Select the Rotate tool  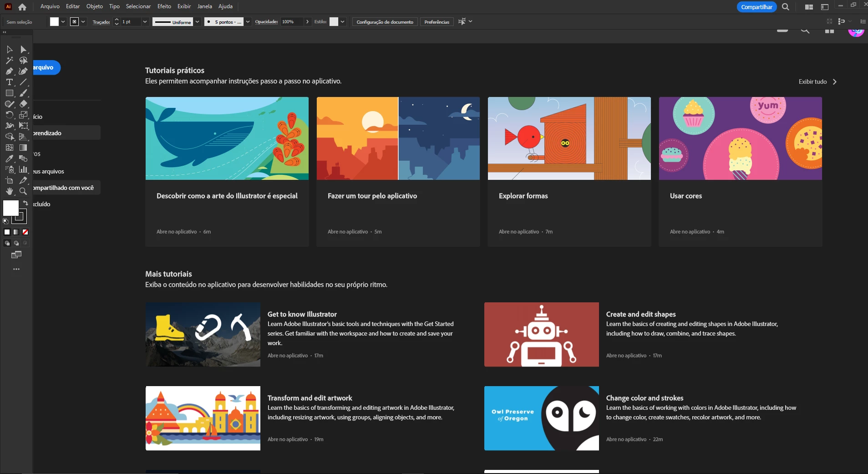click(9, 115)
